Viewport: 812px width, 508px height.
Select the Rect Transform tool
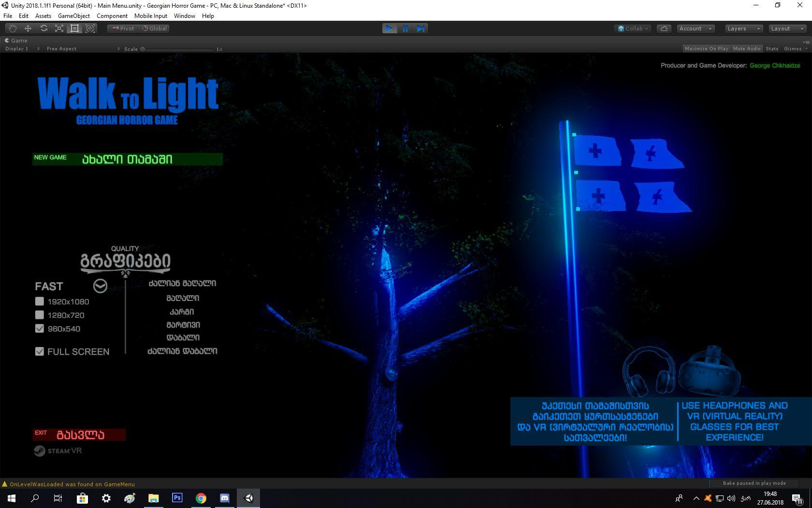point(74,29)
